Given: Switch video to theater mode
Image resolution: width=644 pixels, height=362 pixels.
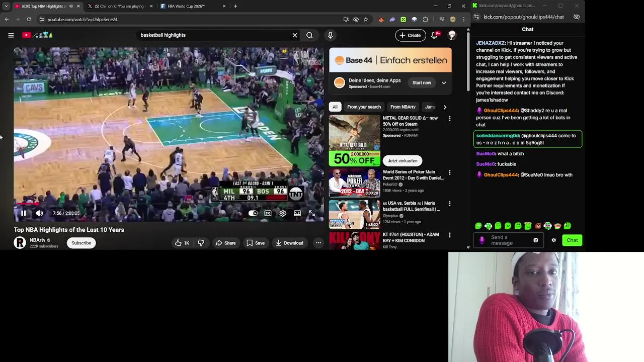Looking at the screenshot, I should pos(297,213).
